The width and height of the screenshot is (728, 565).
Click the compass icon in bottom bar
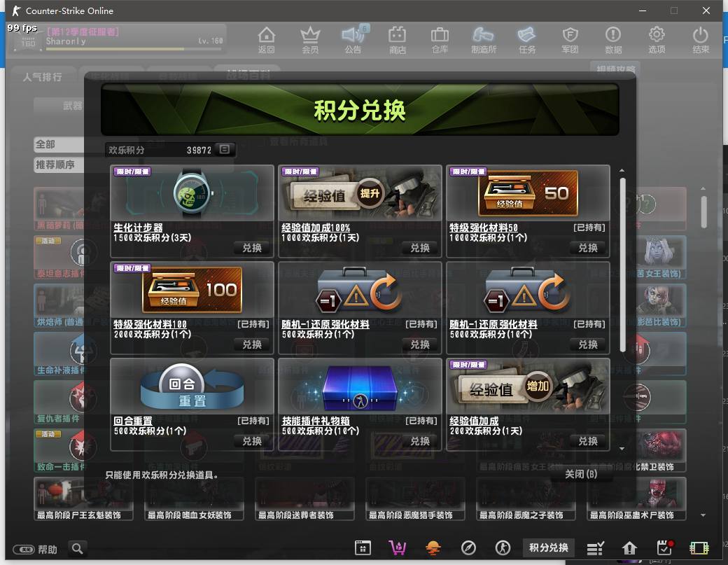[468, 547]
